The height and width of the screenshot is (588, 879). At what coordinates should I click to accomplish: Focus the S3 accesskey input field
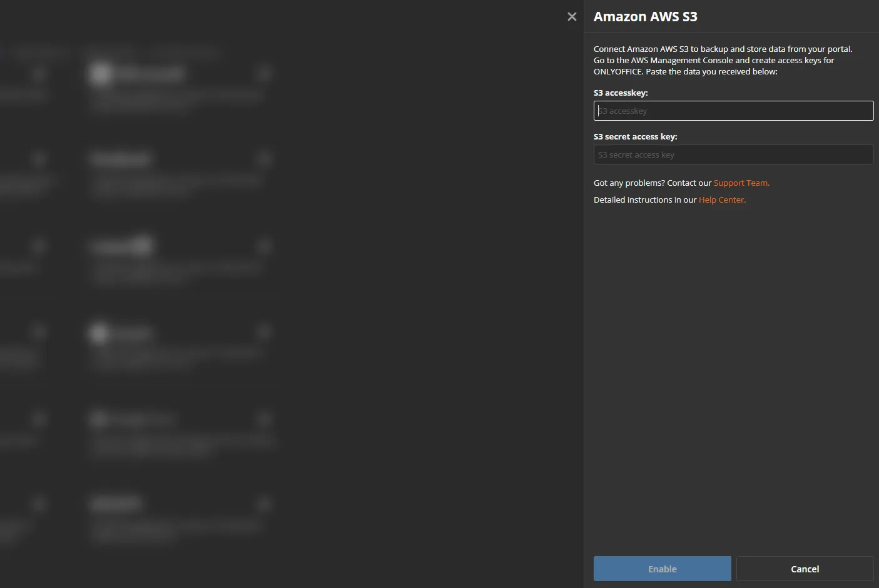733,111
